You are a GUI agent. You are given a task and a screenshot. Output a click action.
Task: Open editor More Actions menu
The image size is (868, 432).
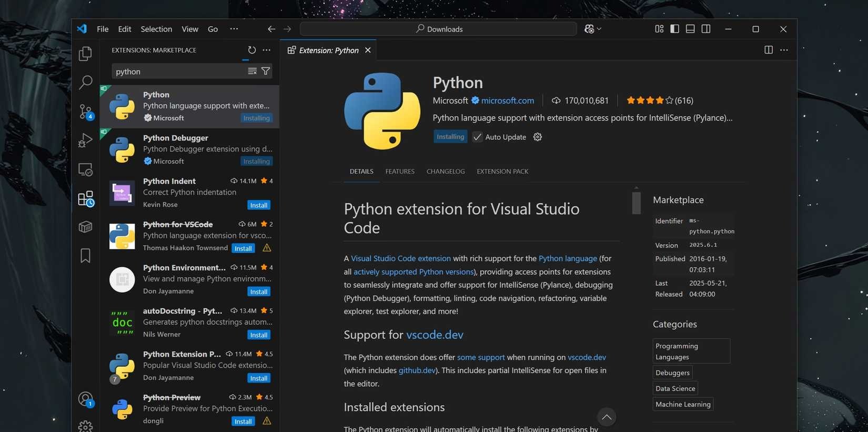pos(784,50)
